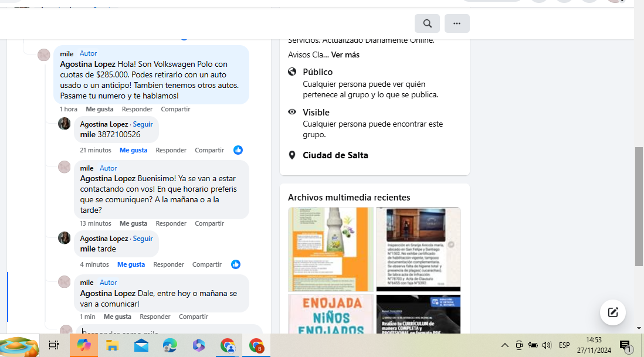Click the '1 hora' timestamp
644x357 pixels.
coord(69,109)
